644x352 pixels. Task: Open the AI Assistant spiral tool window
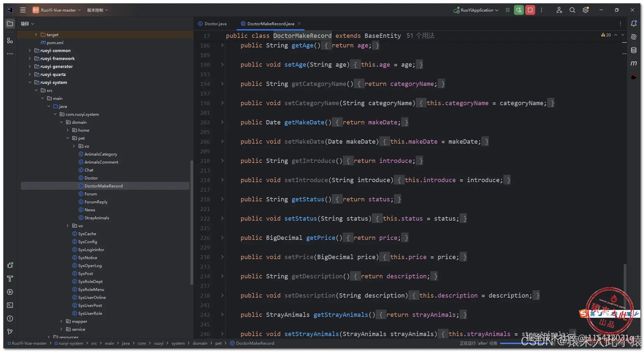pos(634,37)
